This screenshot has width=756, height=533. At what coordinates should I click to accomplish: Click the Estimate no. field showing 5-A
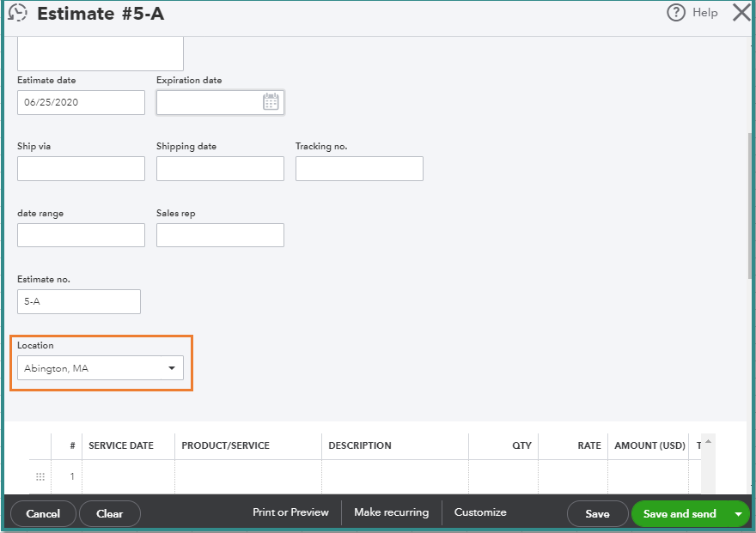[x=78, y=301]
